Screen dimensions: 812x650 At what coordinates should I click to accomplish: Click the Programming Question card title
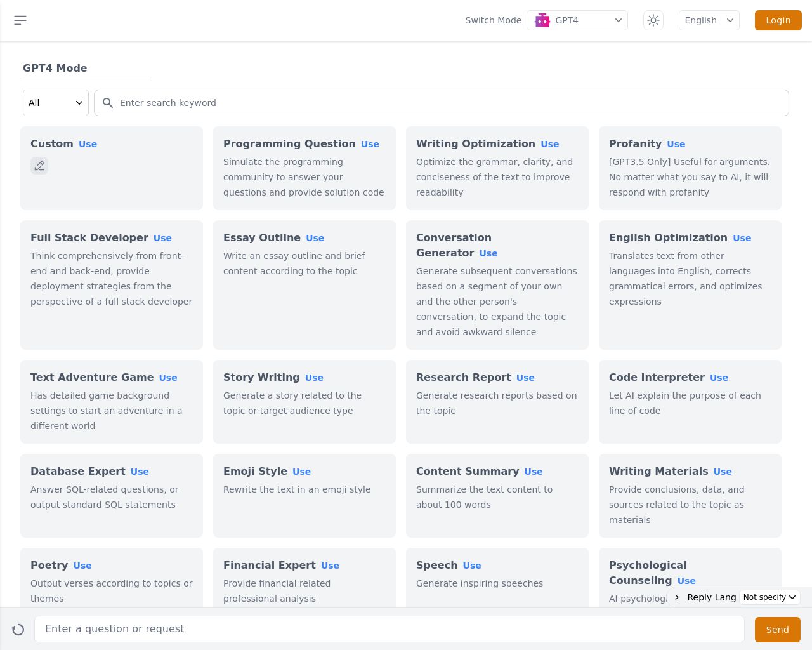tap(289, 144)
